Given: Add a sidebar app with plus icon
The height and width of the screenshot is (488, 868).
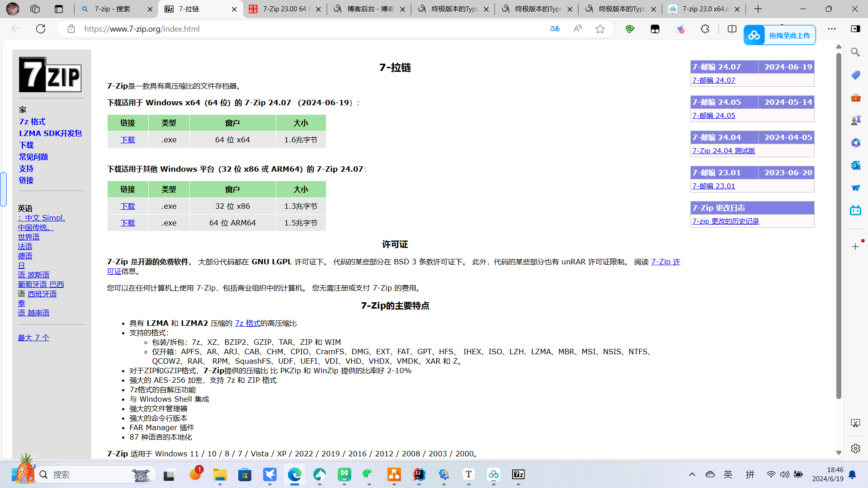Looking at the screenshot, I should pos(855,247).
